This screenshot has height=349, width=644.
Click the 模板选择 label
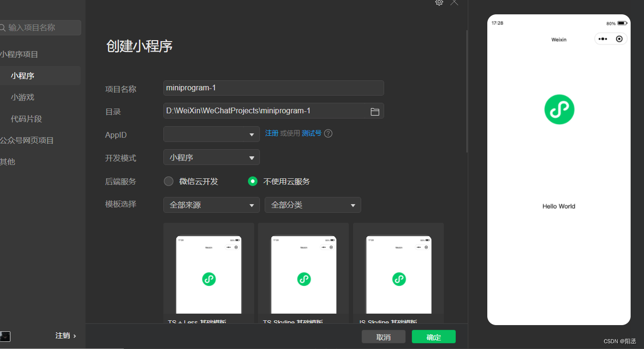pos(120,204)
